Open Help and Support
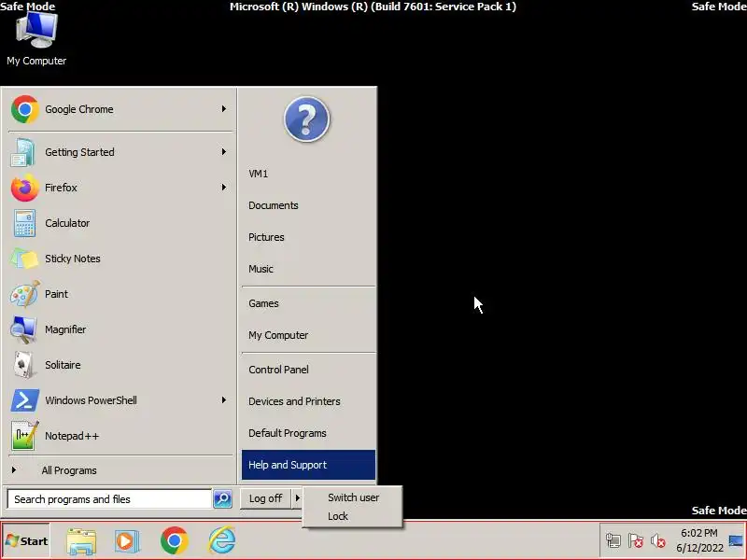 308,465
